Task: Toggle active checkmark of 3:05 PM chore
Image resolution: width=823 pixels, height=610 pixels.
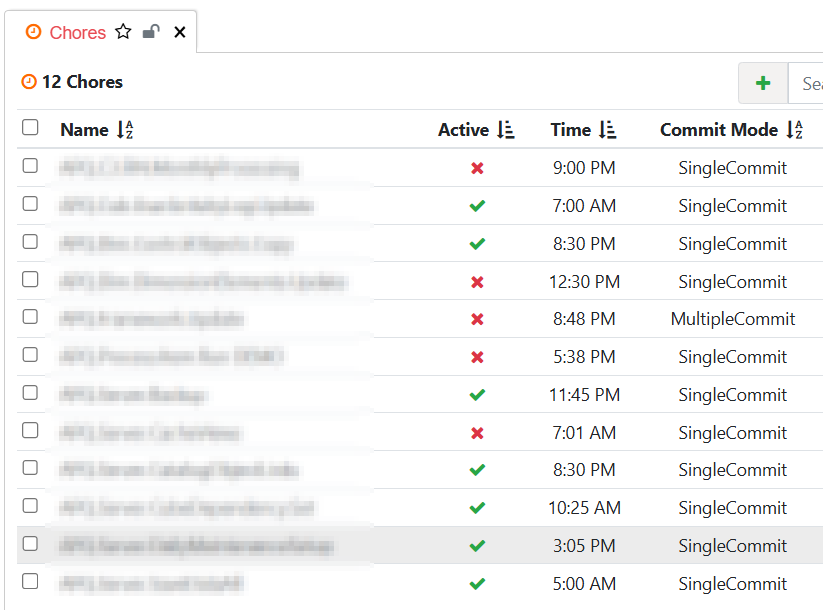Action: coord(477,546)
